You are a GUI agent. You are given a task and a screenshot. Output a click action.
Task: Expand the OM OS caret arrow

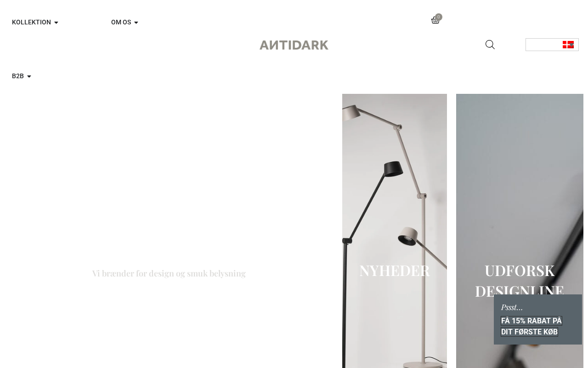click(x=136, y=23)
